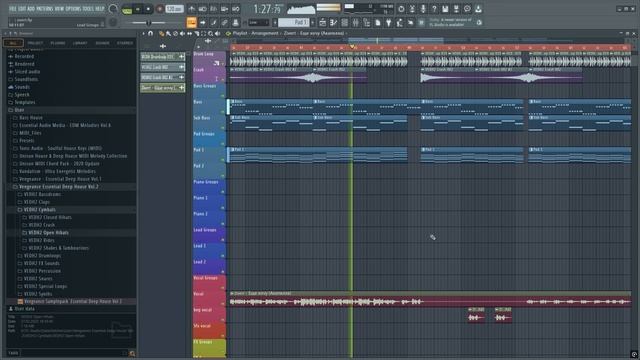Open the audio editor scissors icon

click(x=412, y=9)
